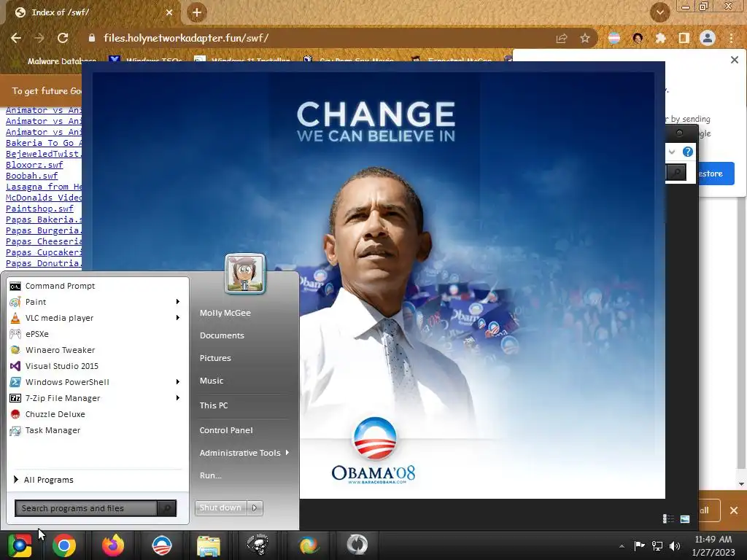Open the Boobah.swf link
747x560 pixels.
pos(31,176)
